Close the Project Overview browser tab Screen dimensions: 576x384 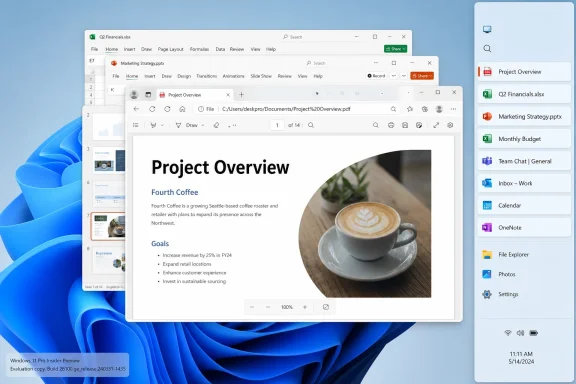point(228,95)
